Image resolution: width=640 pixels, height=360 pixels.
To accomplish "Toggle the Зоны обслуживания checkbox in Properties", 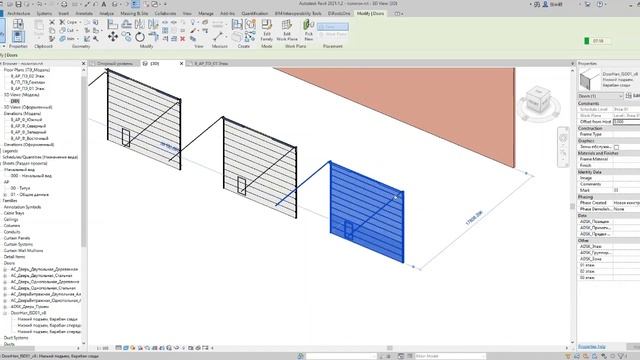I will tap(616, 147).
